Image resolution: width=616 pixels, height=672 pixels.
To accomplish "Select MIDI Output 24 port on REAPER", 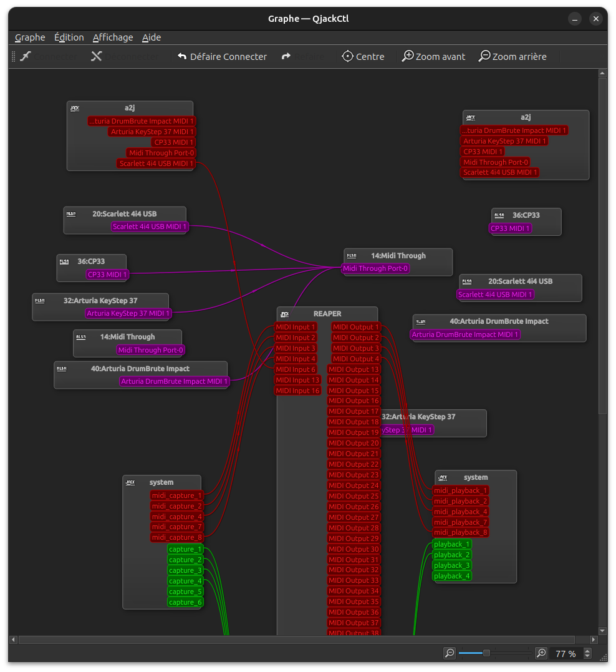I will [354, 485].
